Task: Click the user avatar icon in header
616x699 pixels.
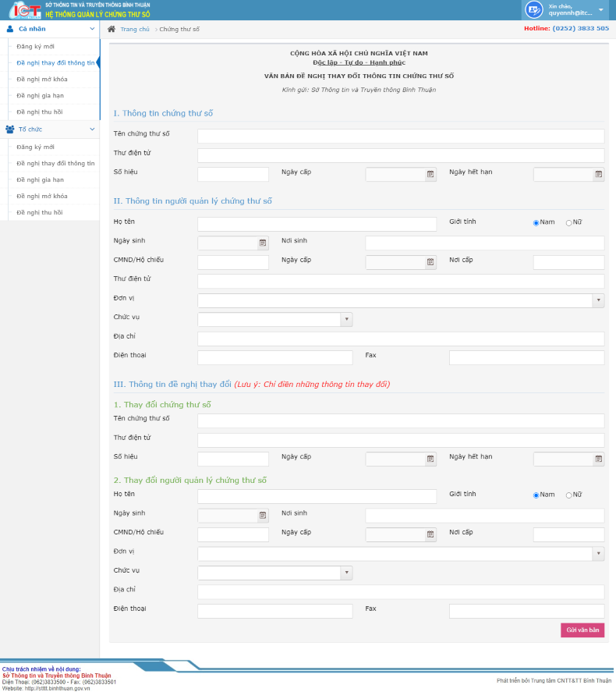Action: (x=534, y=9)
